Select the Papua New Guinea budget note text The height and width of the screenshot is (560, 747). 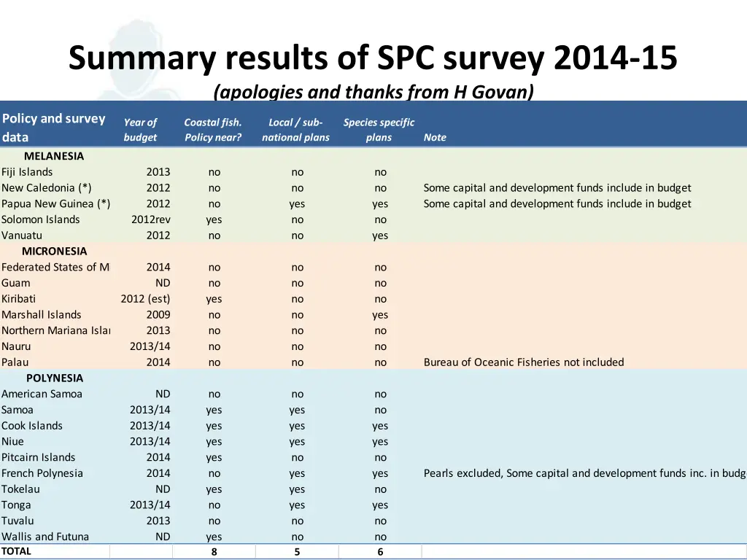(x=558, y=203)
